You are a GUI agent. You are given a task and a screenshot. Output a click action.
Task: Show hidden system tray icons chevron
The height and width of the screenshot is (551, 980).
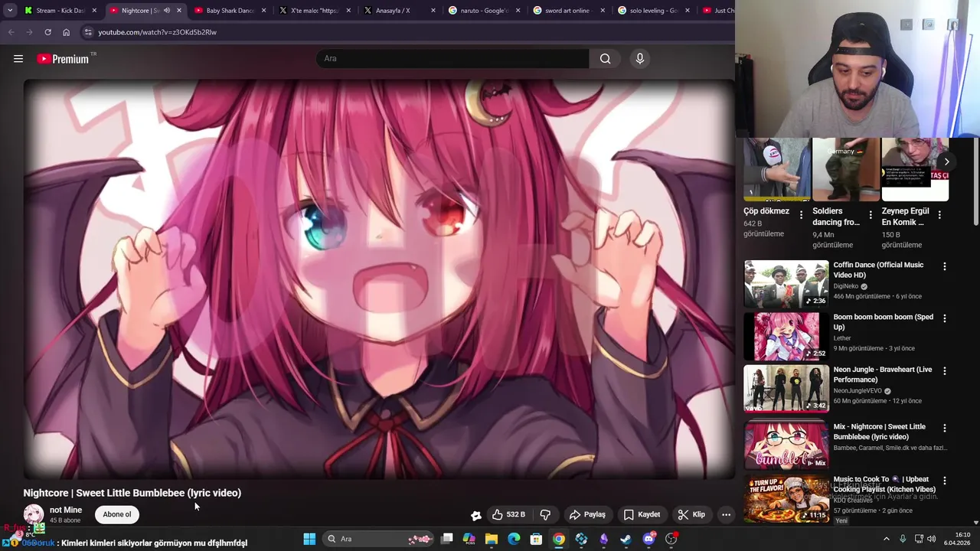(x=887, y=539)
